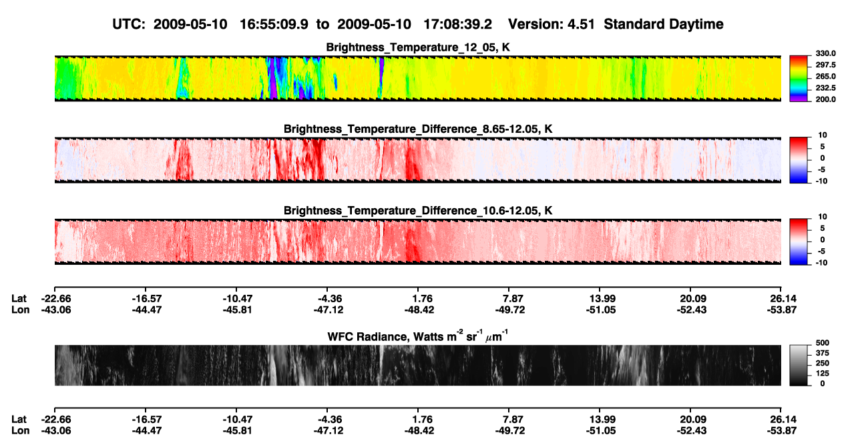The height and width of the screenshot is (445, 868).
Task: Click latitude '20.09' on the axis above WFC Radiance
Action: (692, 298)
